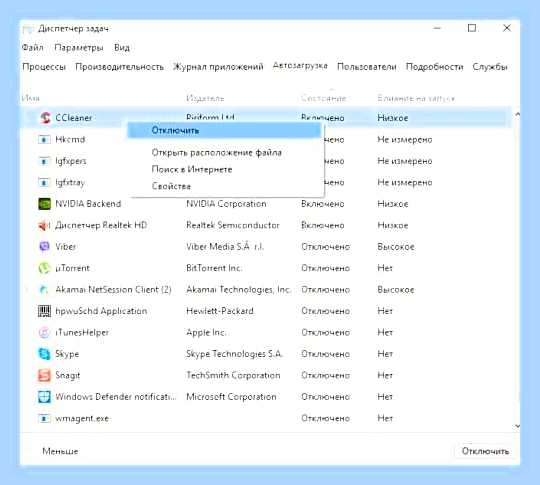
Task: Expand the Akamai NetSession Client group
Action: tap(27, 290)
